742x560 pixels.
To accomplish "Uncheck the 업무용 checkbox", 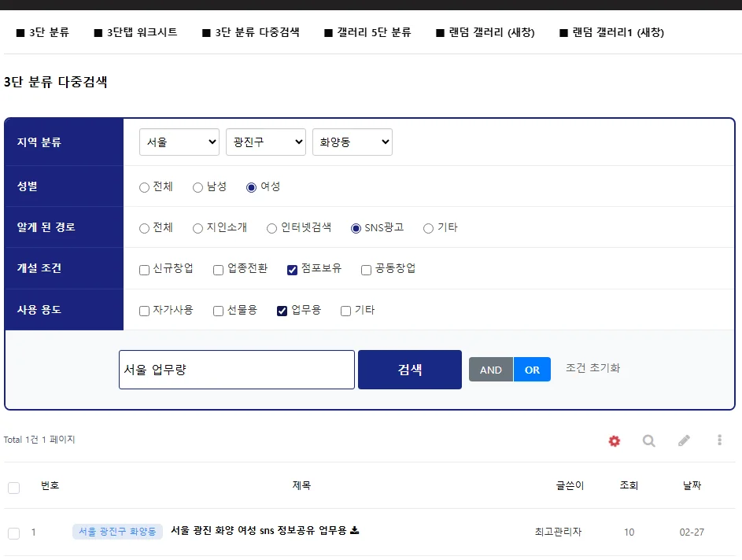I will pos(282,311).
